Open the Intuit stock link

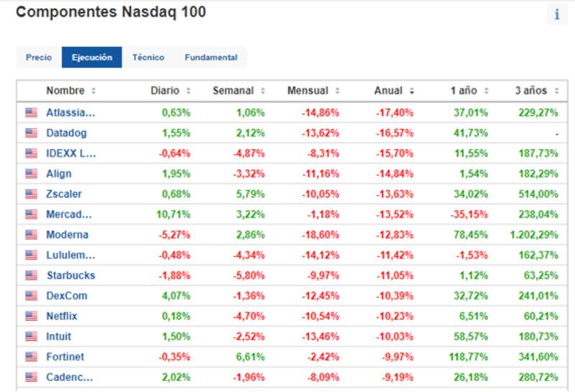pos(59,337)
